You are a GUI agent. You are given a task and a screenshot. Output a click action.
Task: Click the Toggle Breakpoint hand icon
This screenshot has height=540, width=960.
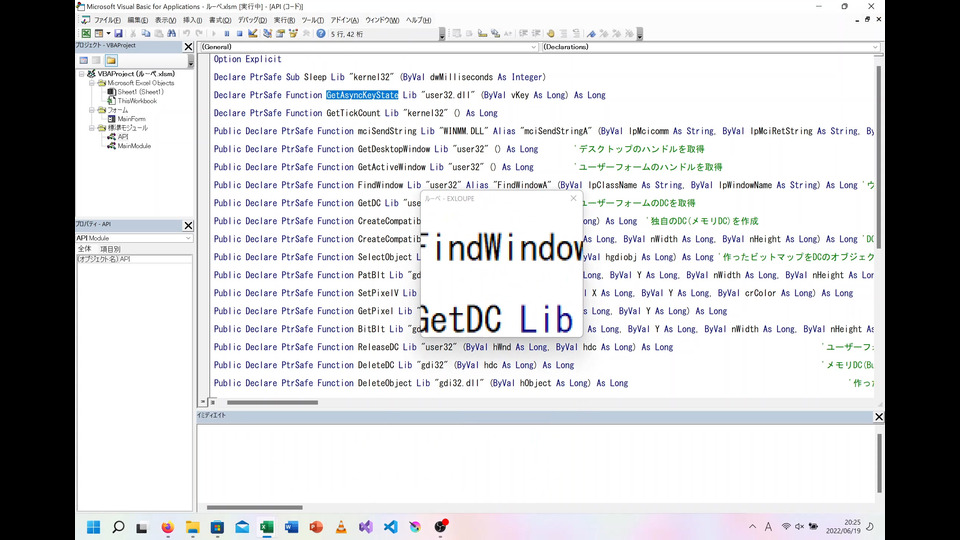pos(550,34)
